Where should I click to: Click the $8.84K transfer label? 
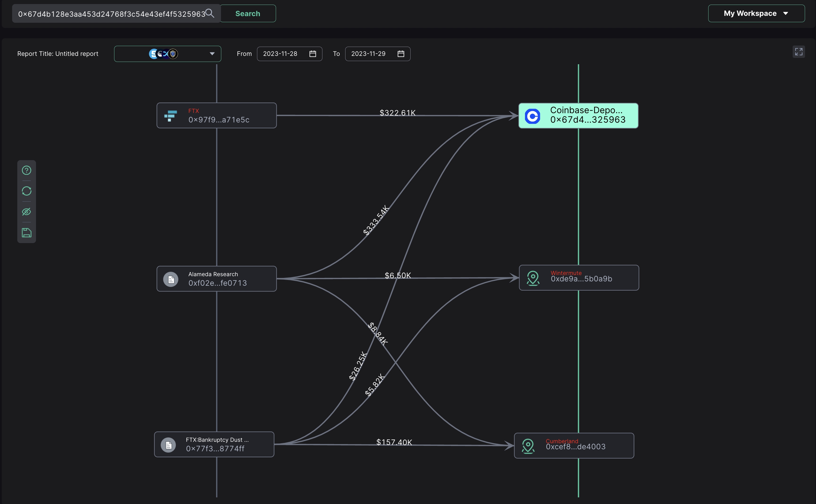[378, 334]
